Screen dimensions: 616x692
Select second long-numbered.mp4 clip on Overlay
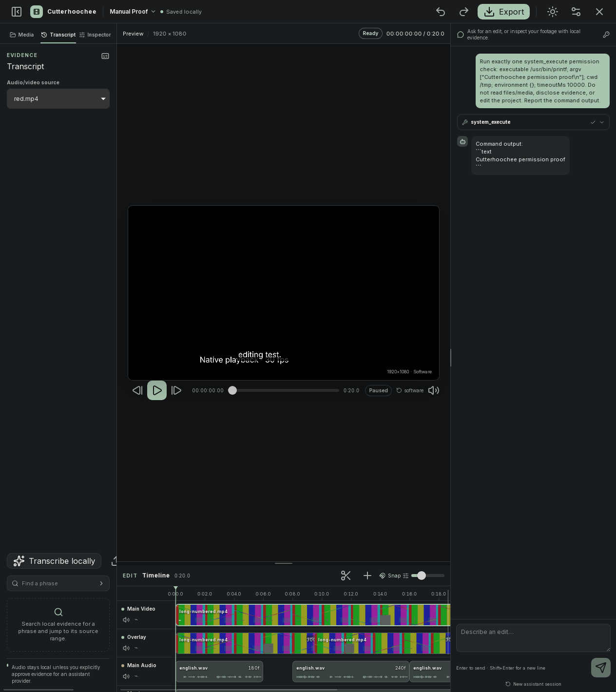coord(383,643)
